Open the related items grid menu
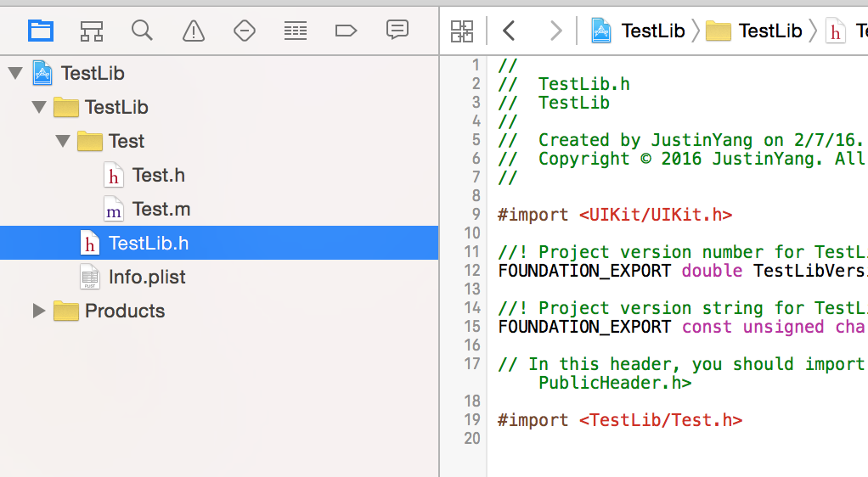Screen dimensions: 868x477 click(x=462, y=31)
